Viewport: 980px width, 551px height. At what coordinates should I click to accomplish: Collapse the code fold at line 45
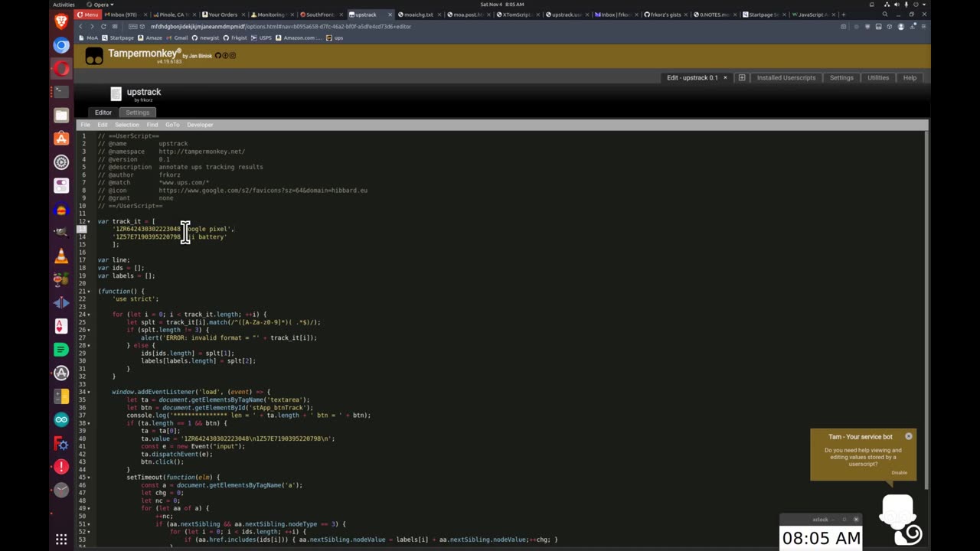pos(90,478)
